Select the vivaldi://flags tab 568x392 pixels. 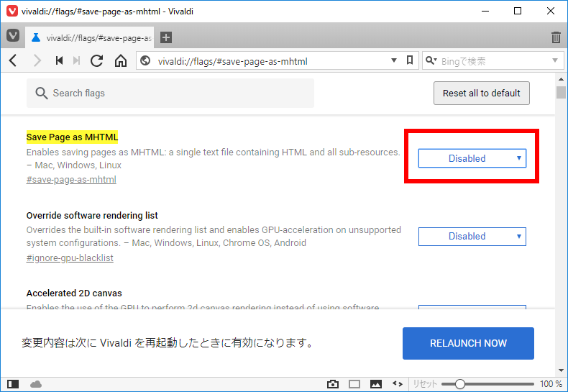89,37
